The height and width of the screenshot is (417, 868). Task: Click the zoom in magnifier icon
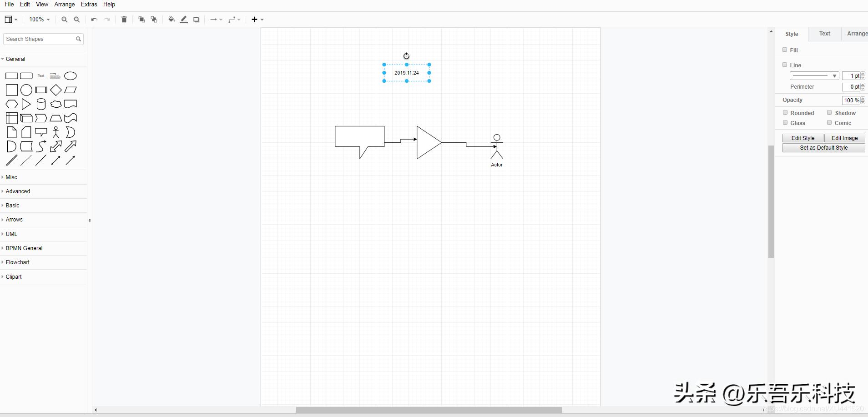tap(64, 20)
